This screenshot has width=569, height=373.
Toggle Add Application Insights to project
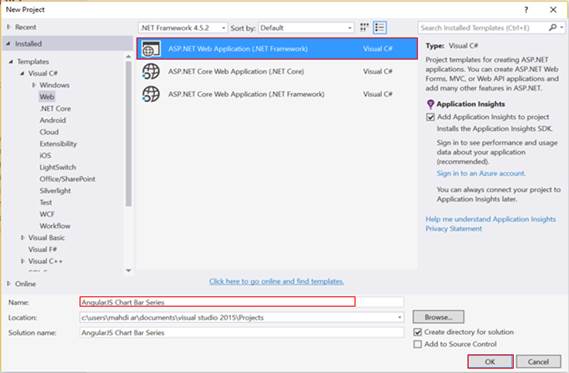pos(430,117)
